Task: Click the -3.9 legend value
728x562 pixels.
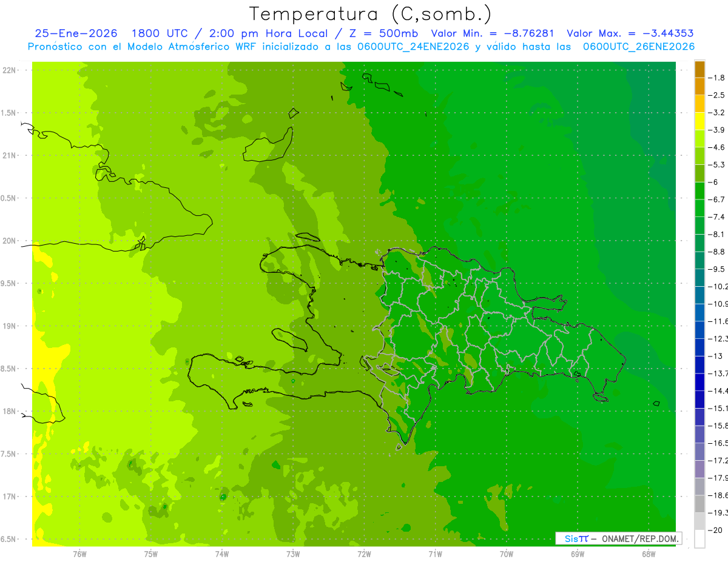Action: click(716, 130)
